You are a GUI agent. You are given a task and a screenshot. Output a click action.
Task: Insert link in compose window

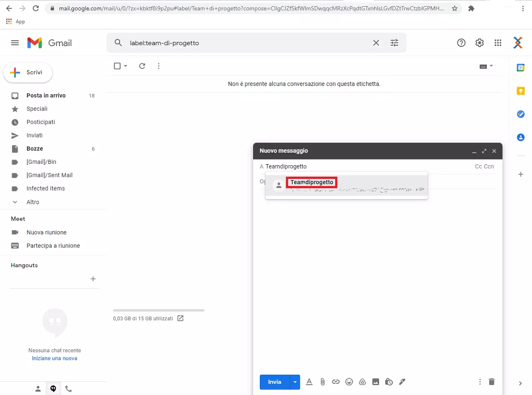(x=336, y=382)
